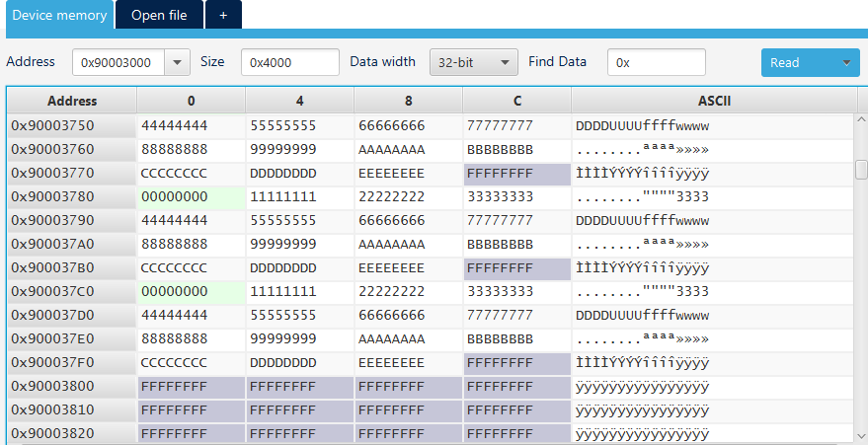Select address row 0x90003750
The height and width of the screenshot is (445, 868).
[x=72, y=126]
